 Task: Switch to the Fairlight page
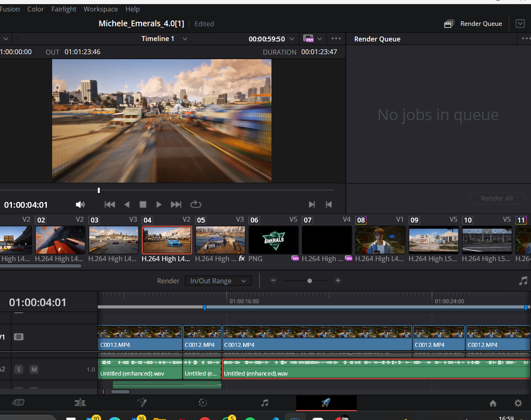[265, 403]
